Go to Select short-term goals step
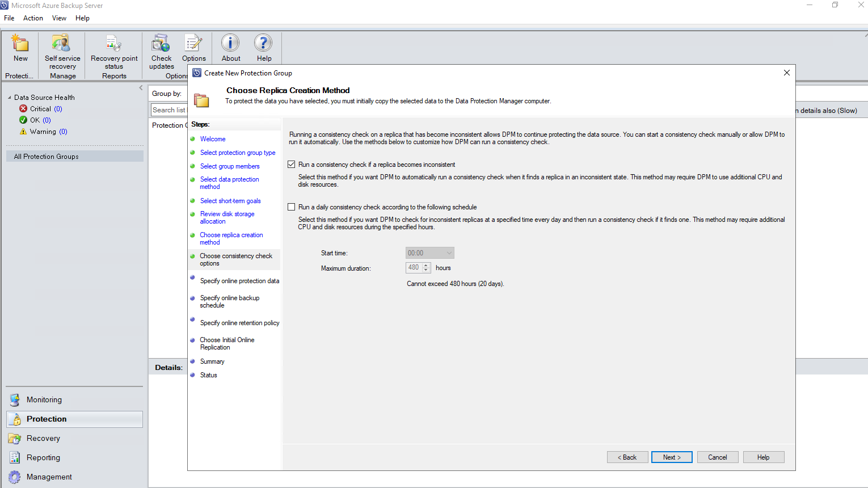This screenshot has width=868, height=488. (230, 201)
